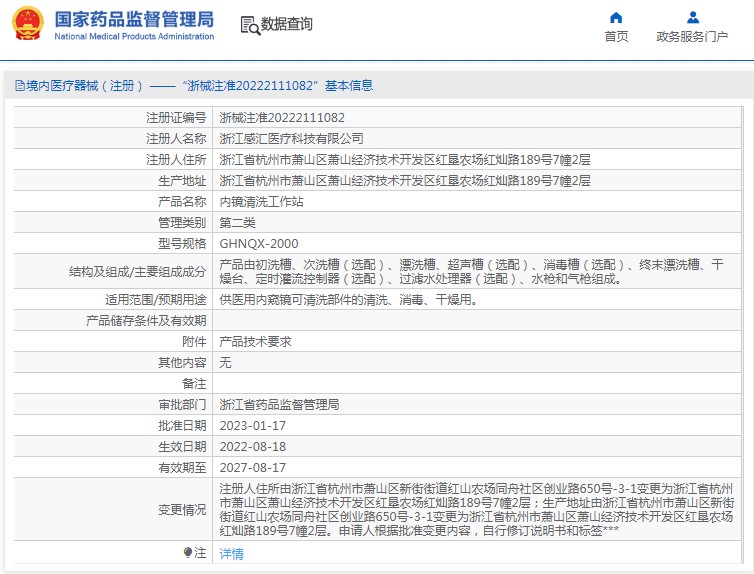Go to 政务服务门户 text link

point(692,37)
